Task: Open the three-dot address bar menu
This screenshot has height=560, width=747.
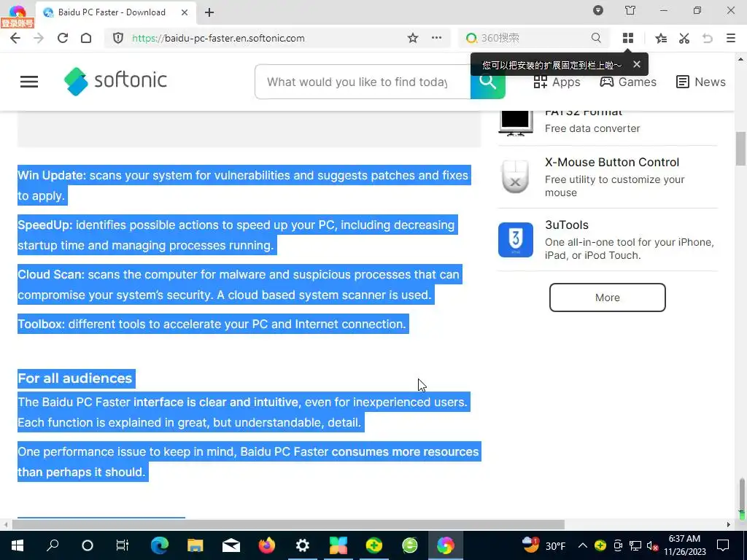Action: pos(436,38)
